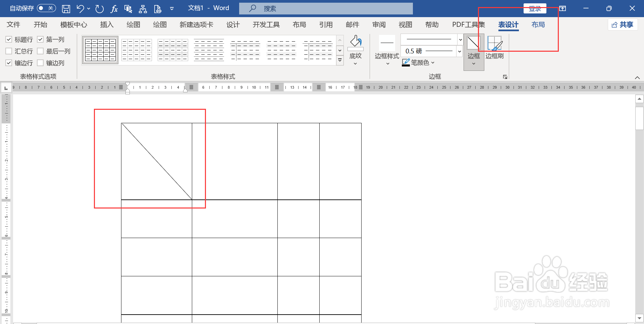Open the 文件 menu
The image size is (644, 324).
point(13,25)
